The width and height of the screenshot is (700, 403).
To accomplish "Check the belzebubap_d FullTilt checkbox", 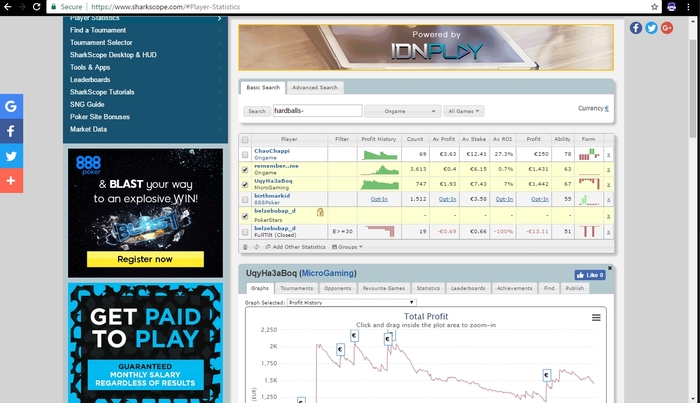I will [x=245, y=232].
